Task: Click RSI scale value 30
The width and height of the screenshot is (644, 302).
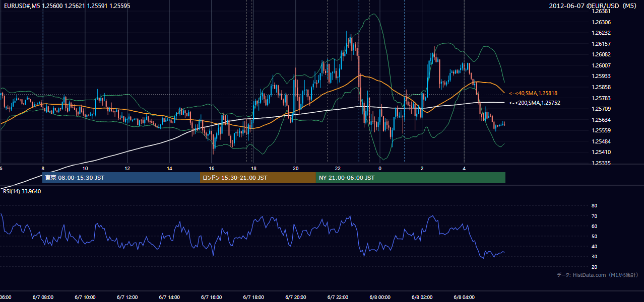Action: click(595, 257)
